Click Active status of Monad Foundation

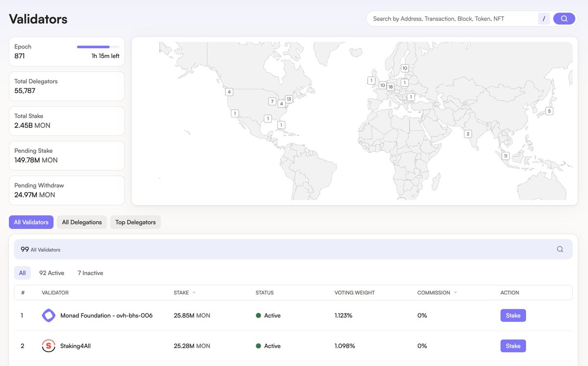point(269,316)
